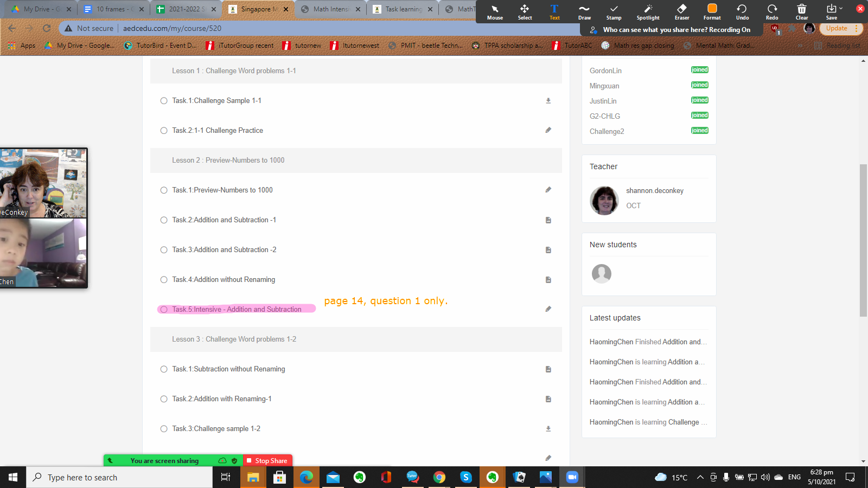This screenshot has width=868, height=488.
Task: Mark Task 2 1-1 Challenge Practice radio
Action: [x=164, y=131]
